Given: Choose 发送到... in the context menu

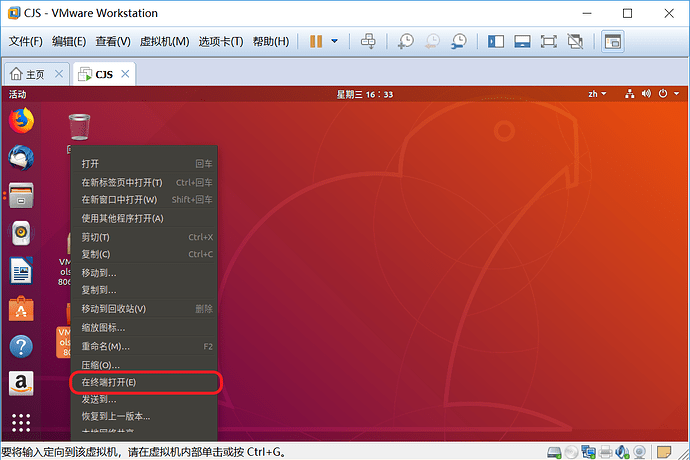Looking at the screenshot, I should click(144, 399).
